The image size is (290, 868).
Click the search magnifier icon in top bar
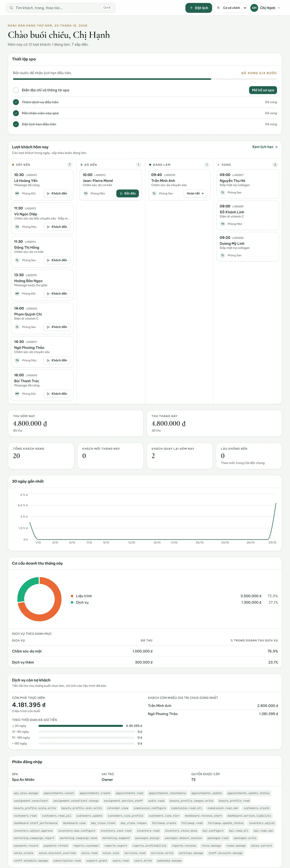tap(11, 8)
